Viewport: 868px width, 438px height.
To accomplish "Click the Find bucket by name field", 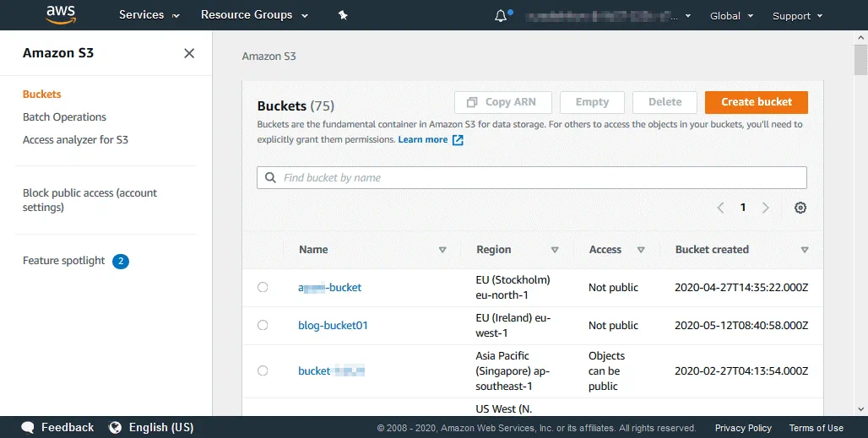I will click(x=532, y=178).
